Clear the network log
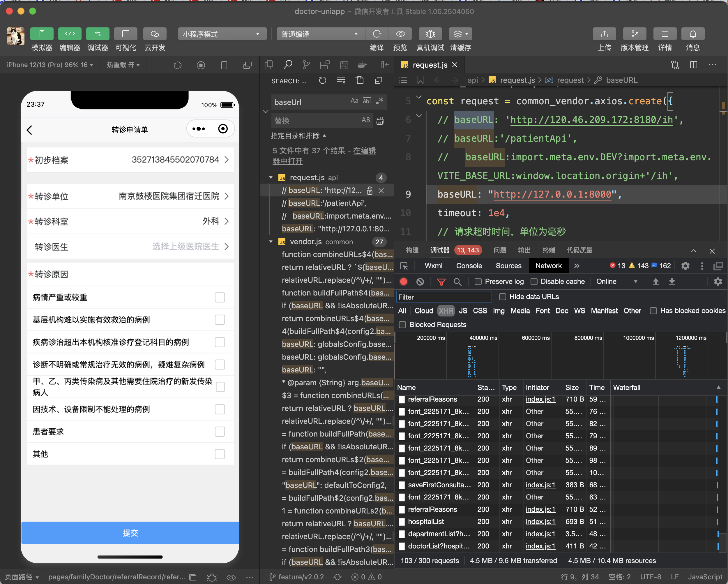 (x=420, y=282)
